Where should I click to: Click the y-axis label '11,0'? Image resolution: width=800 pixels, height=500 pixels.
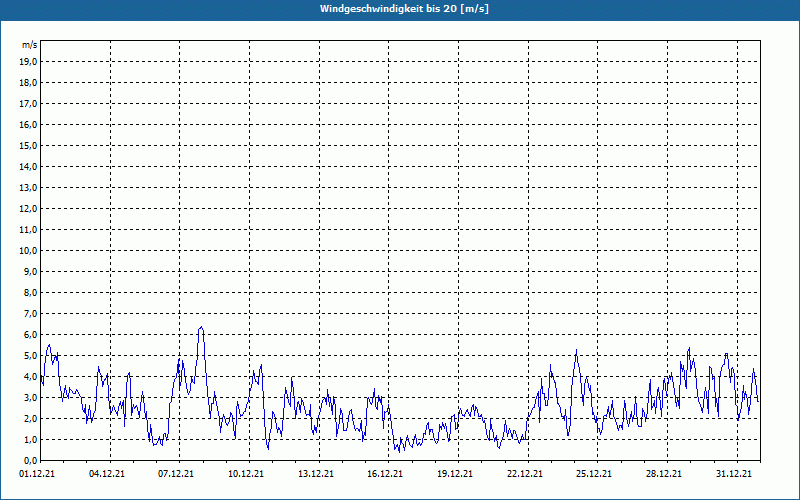pyautogui.click(x=28, y=230)
